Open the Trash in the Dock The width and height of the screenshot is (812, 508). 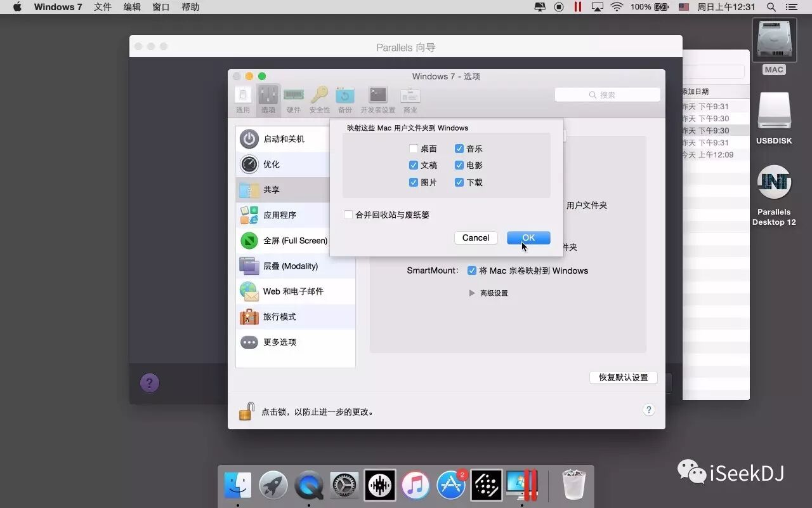pyautogui.click(x=574, y=486)
